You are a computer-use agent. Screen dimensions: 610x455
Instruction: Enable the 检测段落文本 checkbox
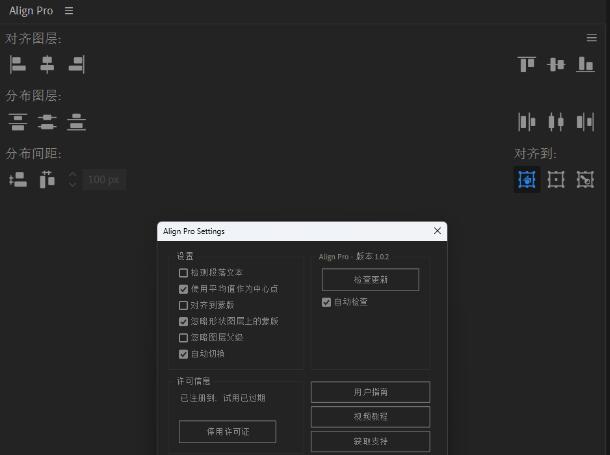(x=183, y=273)
